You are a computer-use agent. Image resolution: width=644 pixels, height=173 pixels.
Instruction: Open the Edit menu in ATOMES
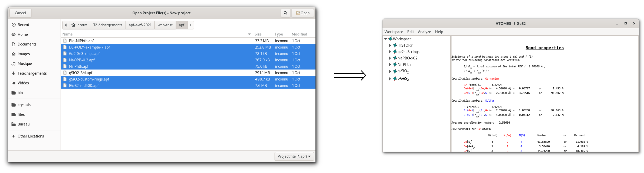[410, 32]
